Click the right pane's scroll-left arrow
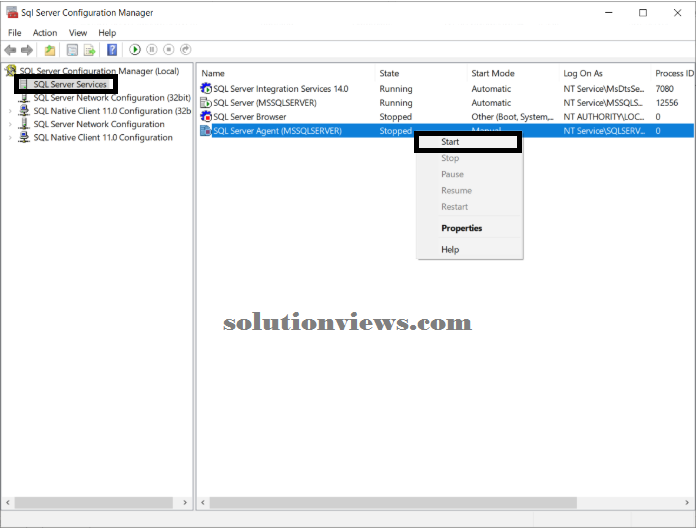This screenshot has height=528, width=697. (x=203, y=502)
